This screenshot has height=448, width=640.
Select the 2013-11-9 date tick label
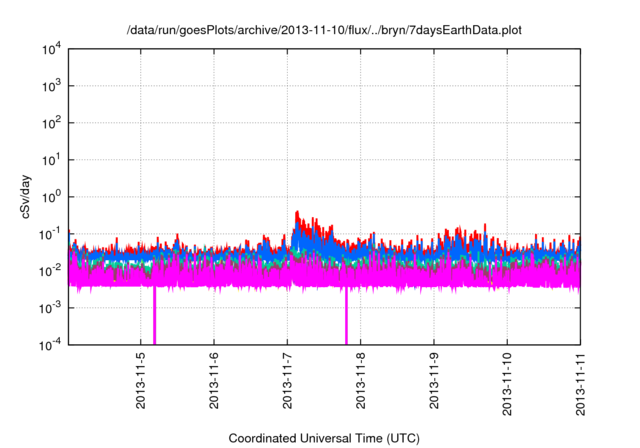pos(434,381)
